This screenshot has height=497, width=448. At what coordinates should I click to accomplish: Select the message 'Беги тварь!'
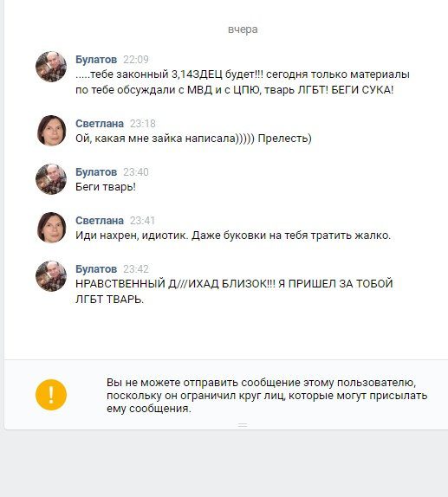(x=106, y=187)
